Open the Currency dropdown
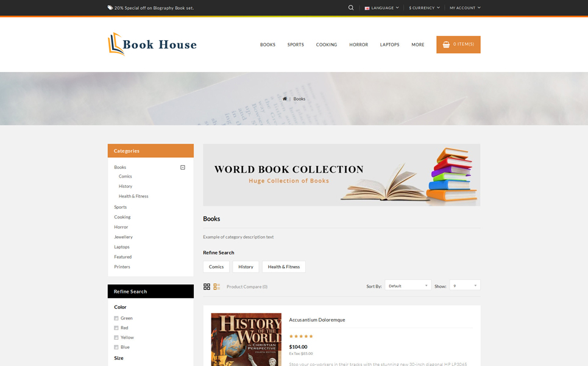Image resolution: width=588 pixels, height=366 pixels. click(x=425, y=8)
